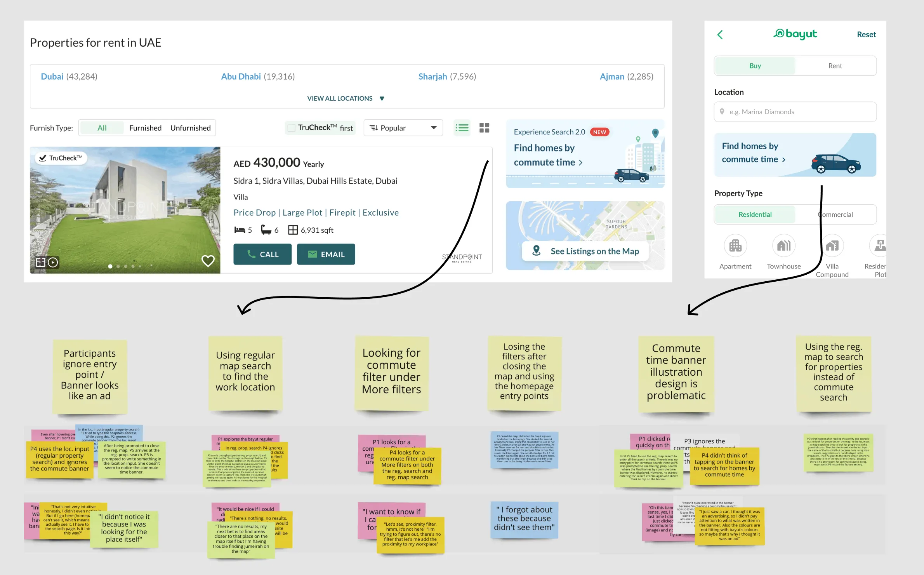Favorite the Sidra villa with heart icon
924x575 pixels.
pyautogui.click(x=208, y=261)
